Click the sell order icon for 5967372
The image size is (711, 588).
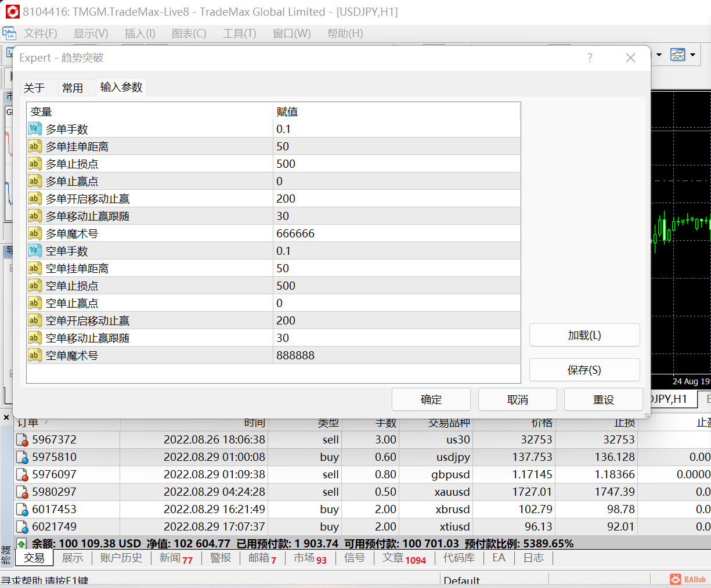(22, 440)
